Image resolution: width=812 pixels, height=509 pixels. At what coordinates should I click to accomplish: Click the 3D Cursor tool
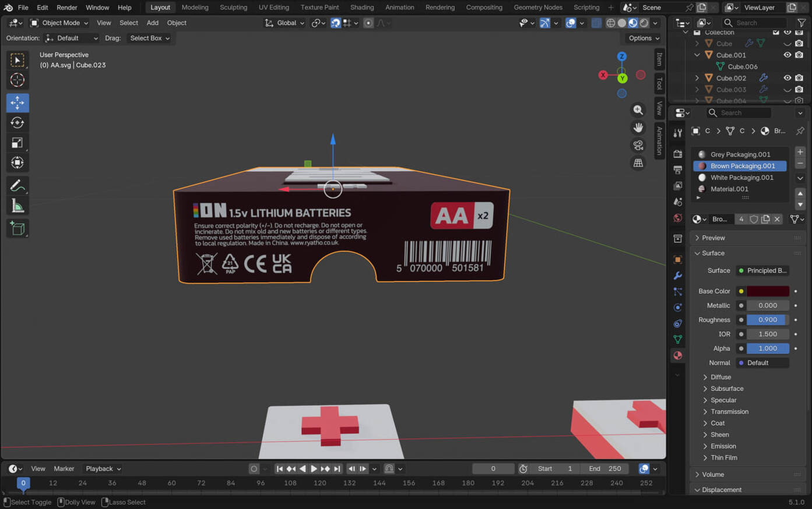pyautogui.click(x=17, y=80)
